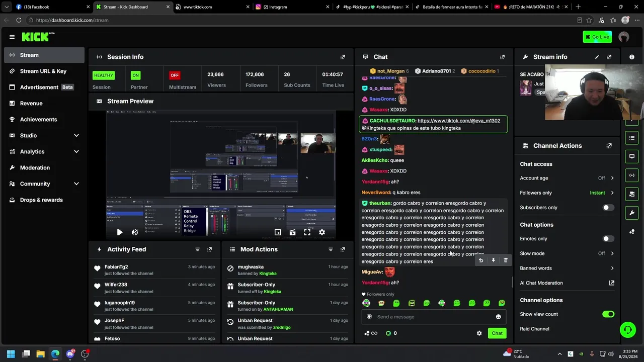Delete theurban's chat message
Image resolution: width=644 pixels, height=362 pixels.
[x=506, y=260]
